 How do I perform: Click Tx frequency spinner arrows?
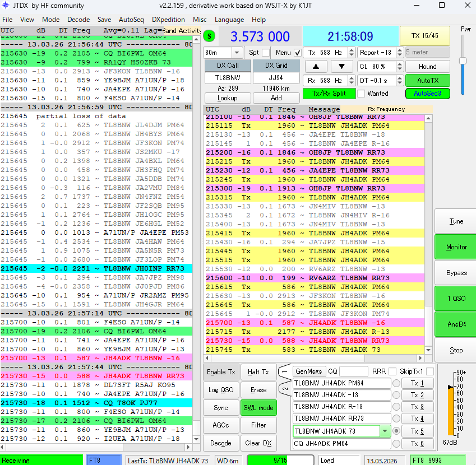[351, 52]
